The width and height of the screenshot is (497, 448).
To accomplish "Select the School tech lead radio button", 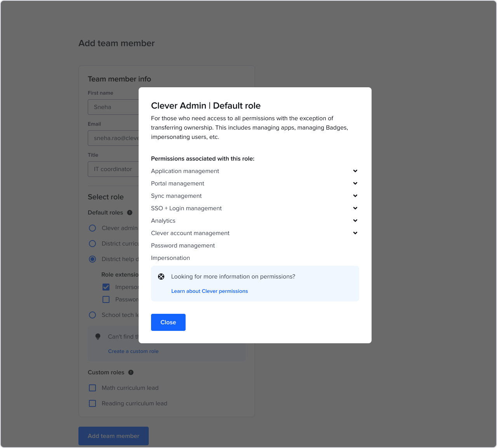I will click(92, 315).
